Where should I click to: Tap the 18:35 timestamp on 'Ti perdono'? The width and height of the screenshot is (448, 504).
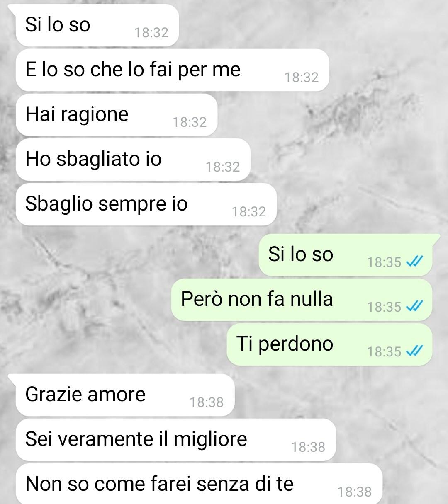384,351
